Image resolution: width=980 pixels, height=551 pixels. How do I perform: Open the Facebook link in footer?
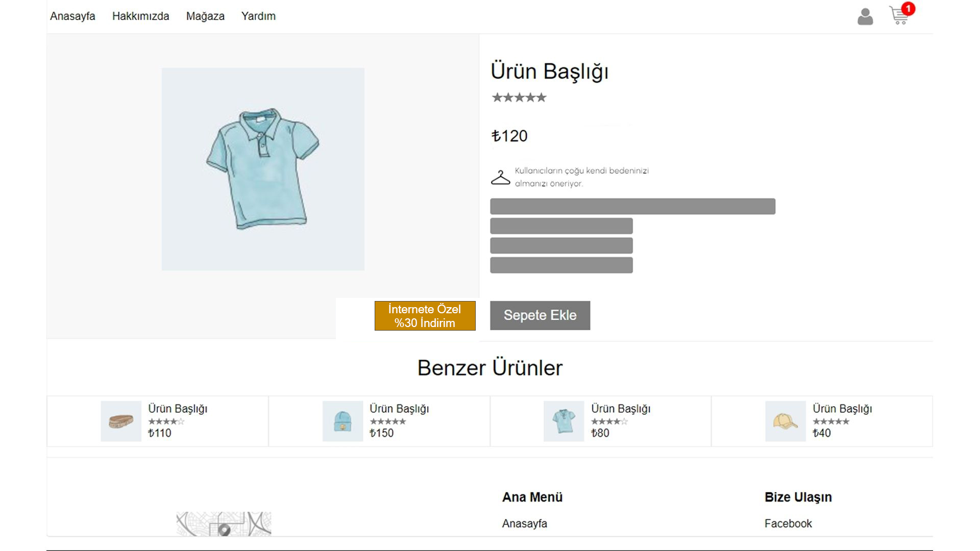pyautogui.click(x=788, y=523)
